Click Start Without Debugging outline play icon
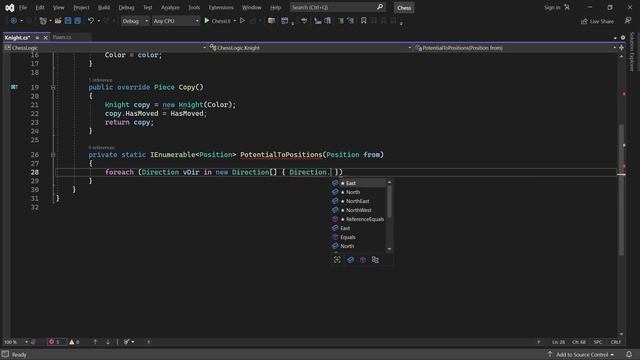 pyautogui.click(x=242, y=21)
